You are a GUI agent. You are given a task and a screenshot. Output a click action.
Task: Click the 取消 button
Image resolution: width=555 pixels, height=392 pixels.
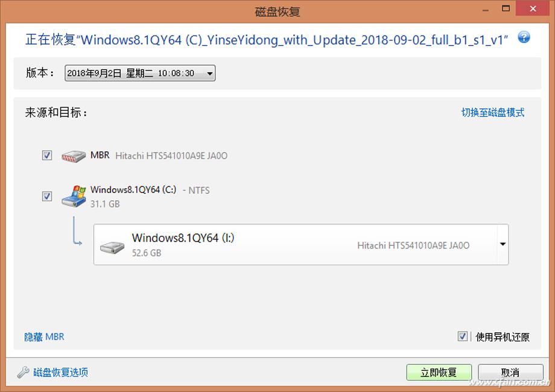click(510, 372)
